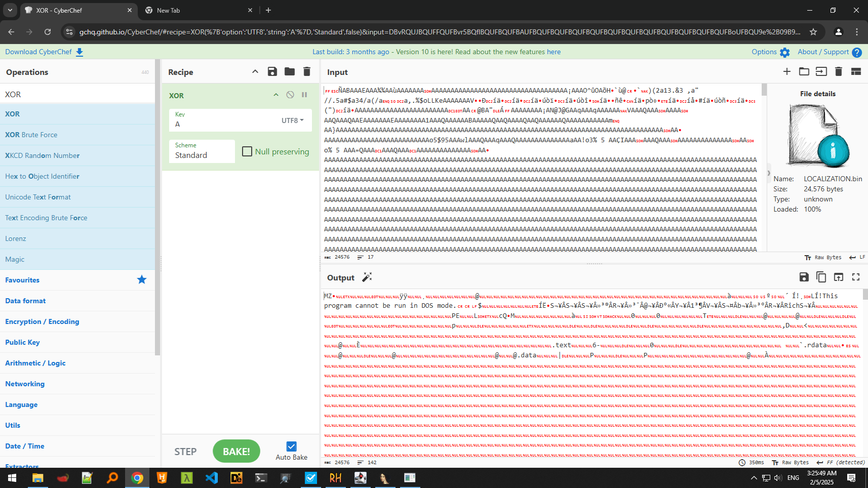
Task: Open the Download CyberChef link
Action: click(44, 52)
